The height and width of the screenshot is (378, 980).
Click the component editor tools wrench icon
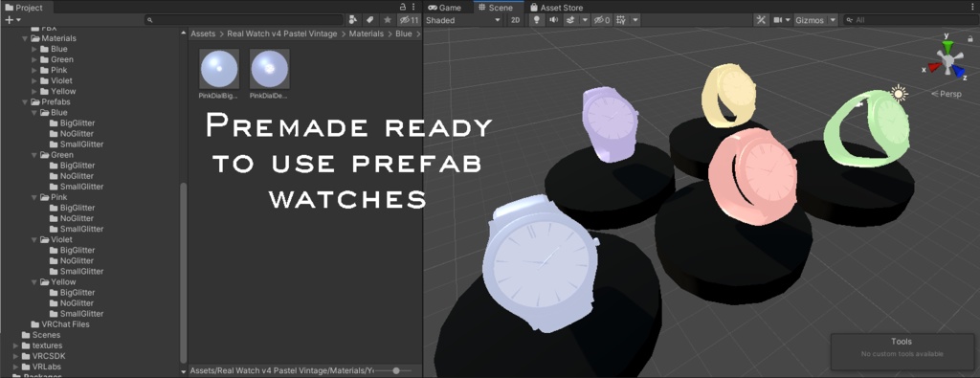(x=761, y=20)
